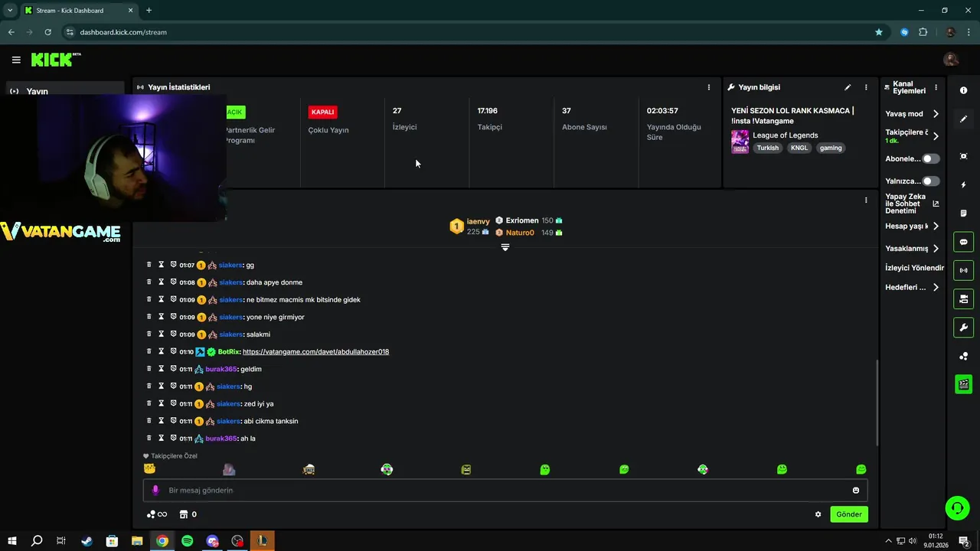Viewport: 980px width, 551px height.
Task: Delete the 'burak365: geldim' message
Action: (149, 369)
